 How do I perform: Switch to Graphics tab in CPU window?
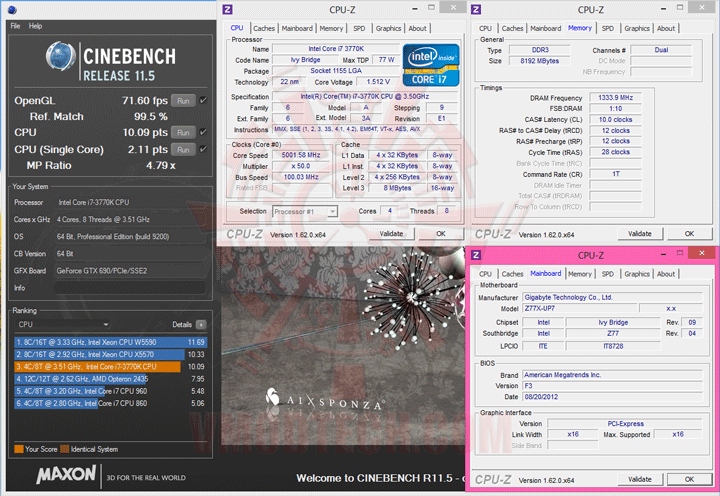click(x=388, y=28)
